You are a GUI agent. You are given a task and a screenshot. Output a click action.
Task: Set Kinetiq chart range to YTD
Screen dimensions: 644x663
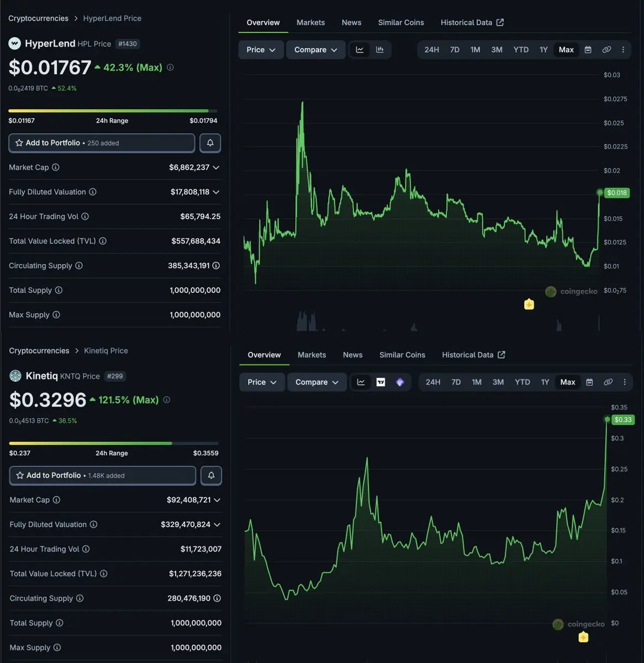coord(522,382)
